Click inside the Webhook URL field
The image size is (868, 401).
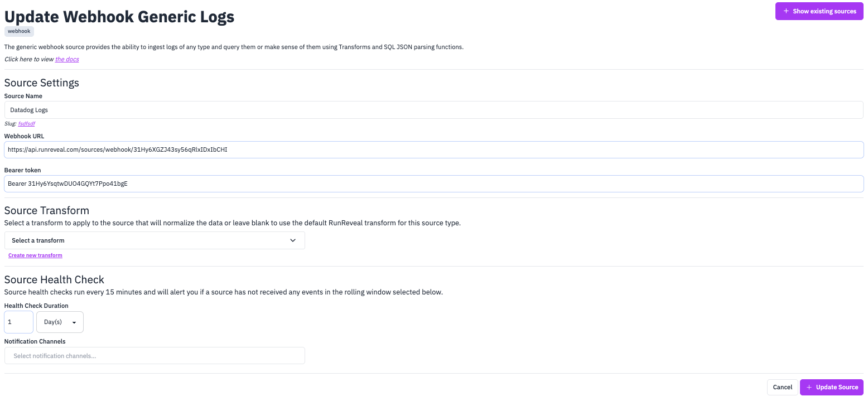tap(433, 149)
